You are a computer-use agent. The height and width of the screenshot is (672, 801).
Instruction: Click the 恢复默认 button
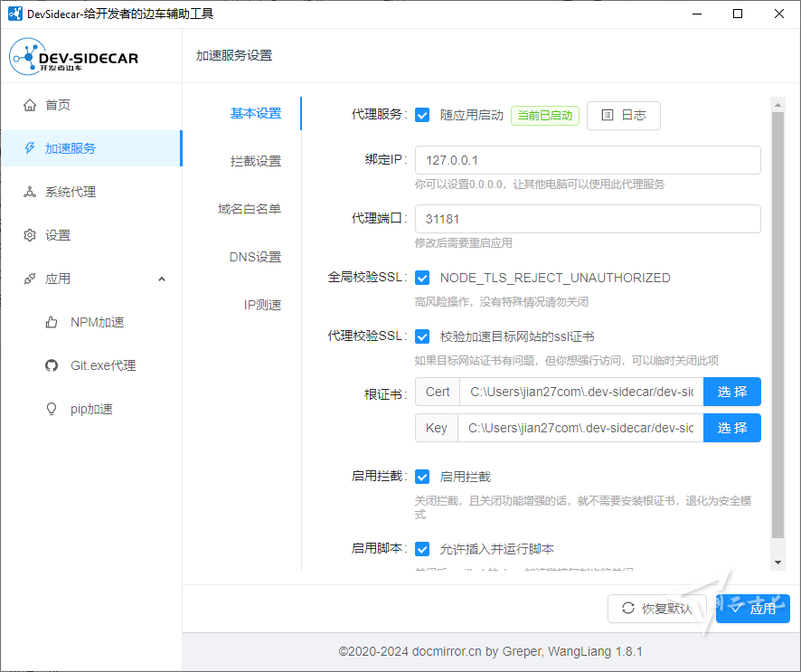pyautogui.click(x=657, y=609)
